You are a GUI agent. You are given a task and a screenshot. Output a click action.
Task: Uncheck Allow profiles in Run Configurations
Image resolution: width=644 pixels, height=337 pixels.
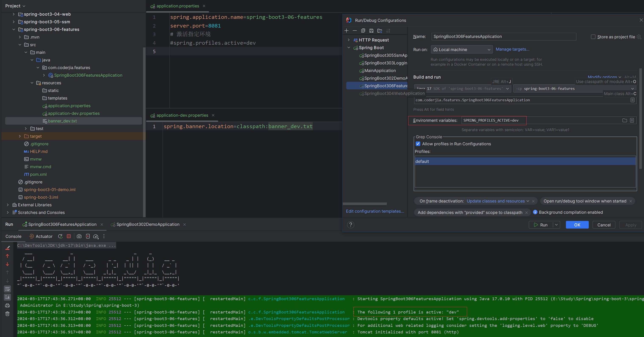[418, 144]
